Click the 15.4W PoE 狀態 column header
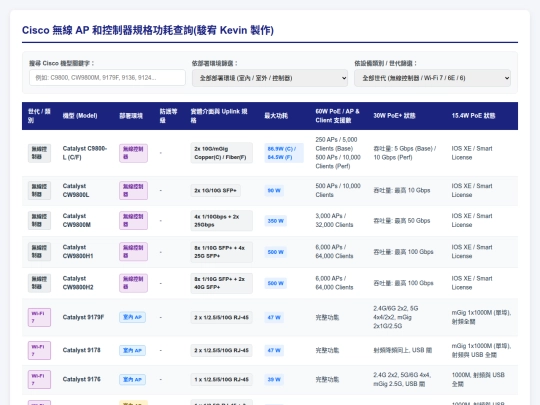Screen dimensions: 540x405 click(x=473, y=116)
